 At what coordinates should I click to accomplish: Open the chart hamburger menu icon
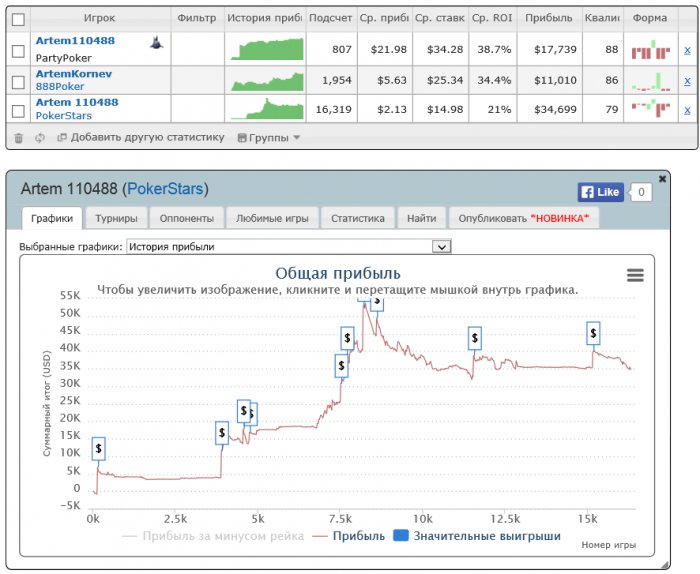(635, 275)
